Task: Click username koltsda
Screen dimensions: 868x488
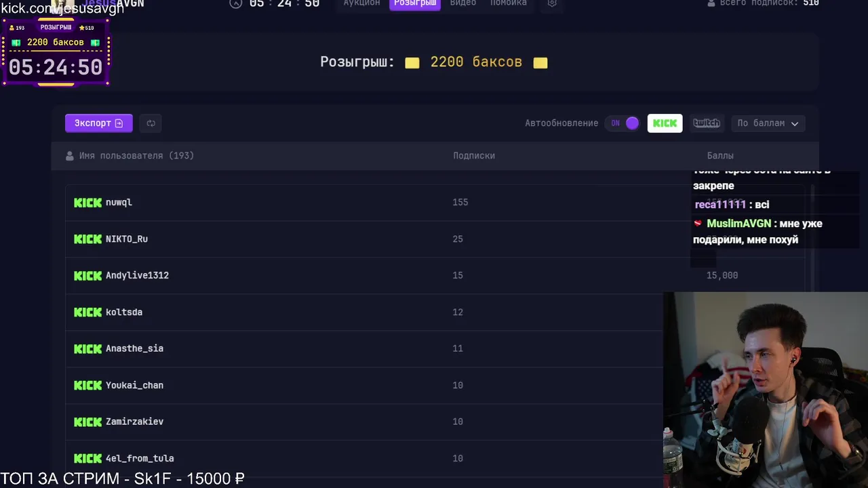Action: tap(124, 312)
